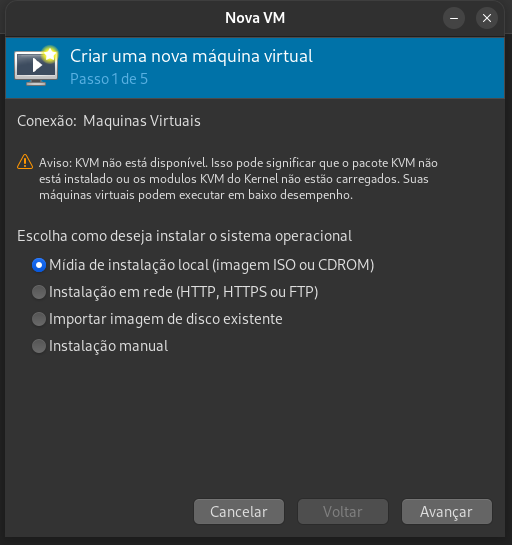This screenshot has width=512, height=545.
Task: Advance with the Avançar button
Action: pyautogui.click(x=447, y=512)
